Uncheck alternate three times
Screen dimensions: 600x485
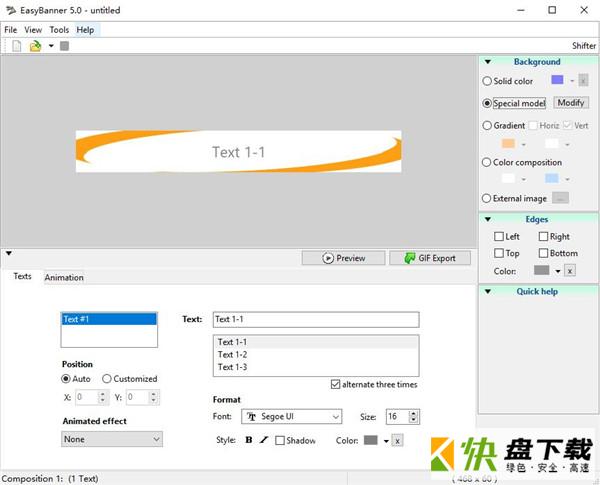335,384
